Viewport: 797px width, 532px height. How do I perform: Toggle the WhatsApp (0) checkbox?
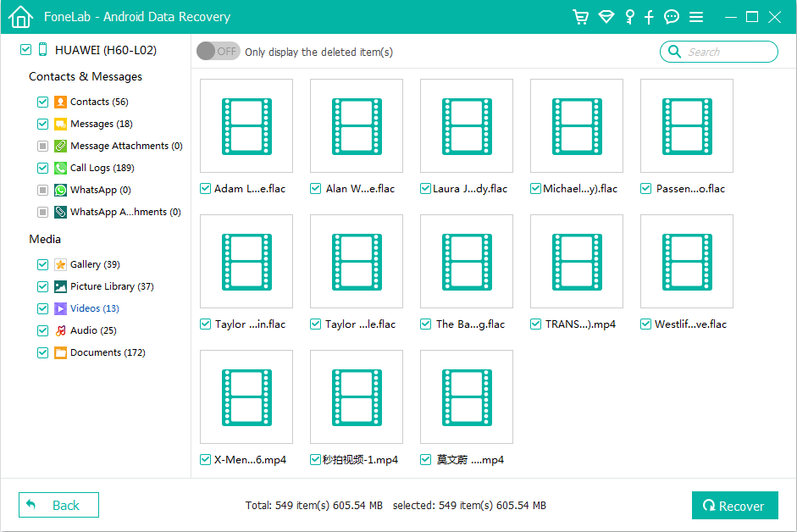pos(42,190)
